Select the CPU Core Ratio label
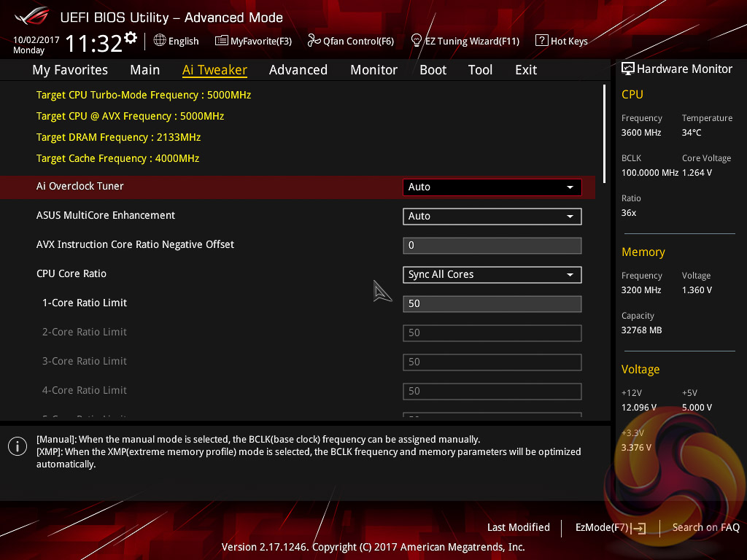This screenshot has width=747, height=560. 71,274
